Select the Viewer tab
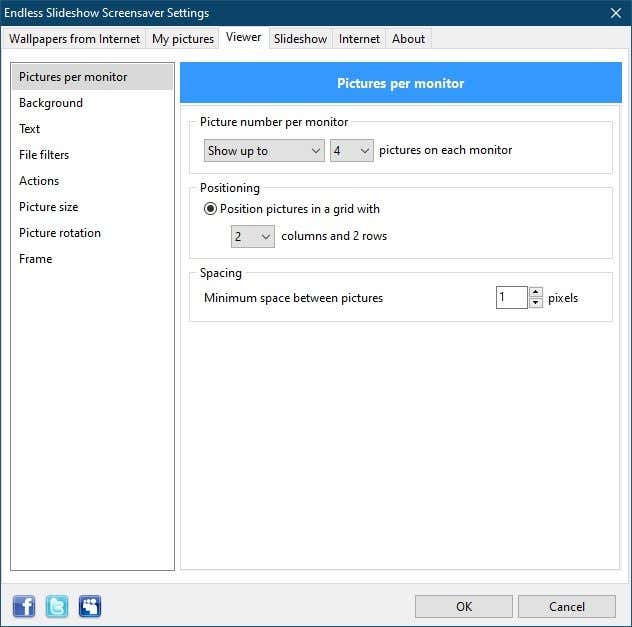Viewport: 632px width, 627px height. pos(243,37)
